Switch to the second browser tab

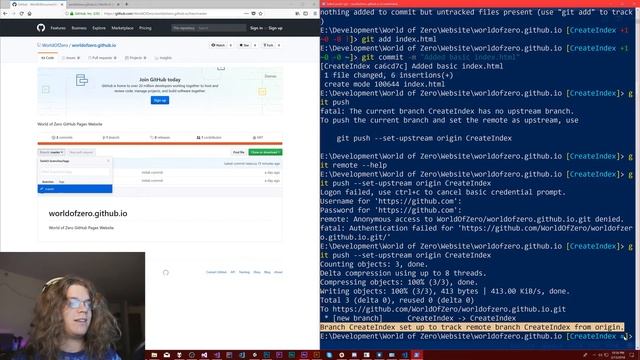click(93, 4)
